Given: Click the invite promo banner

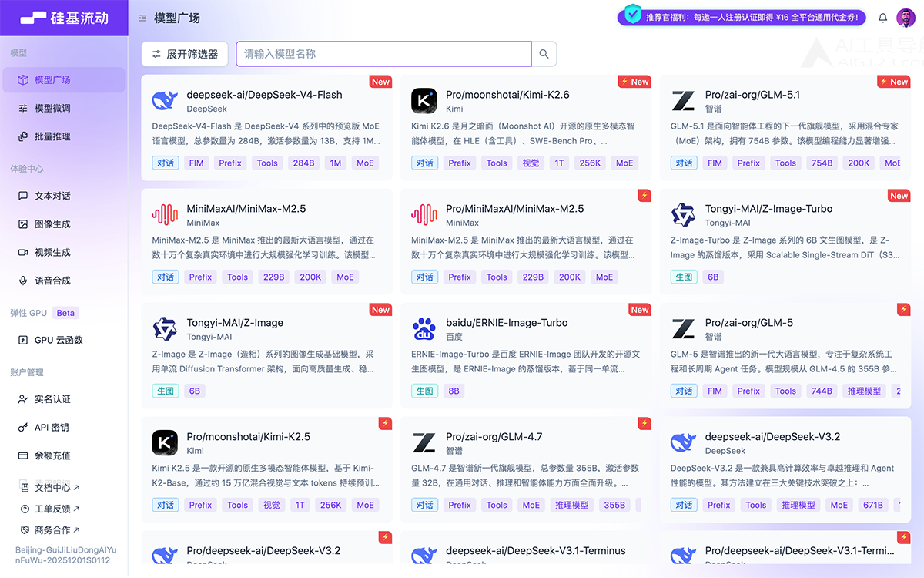Looking at the screenshot, I should 742,17.
